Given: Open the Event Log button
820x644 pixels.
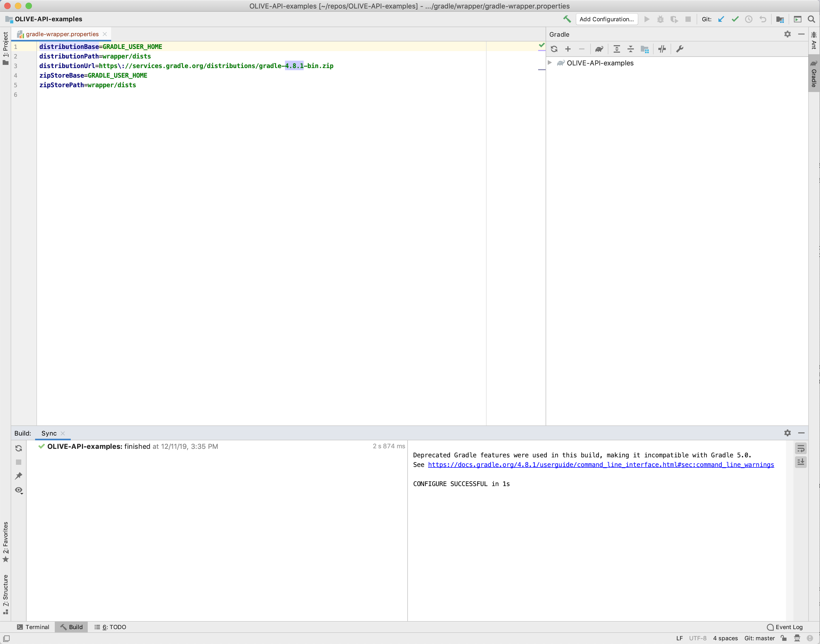Looking at the screenshot, I should (x=785, y=627).
